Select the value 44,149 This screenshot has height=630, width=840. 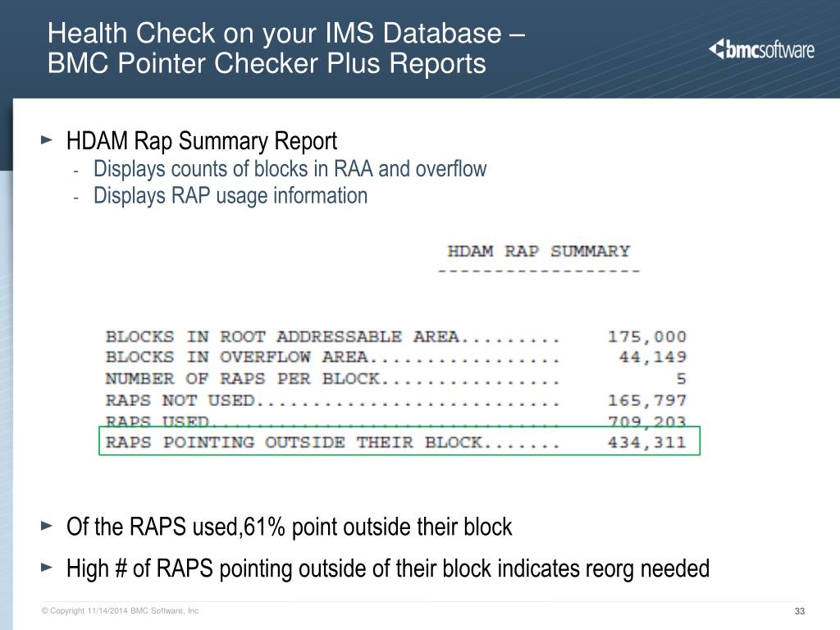(652, 358)
